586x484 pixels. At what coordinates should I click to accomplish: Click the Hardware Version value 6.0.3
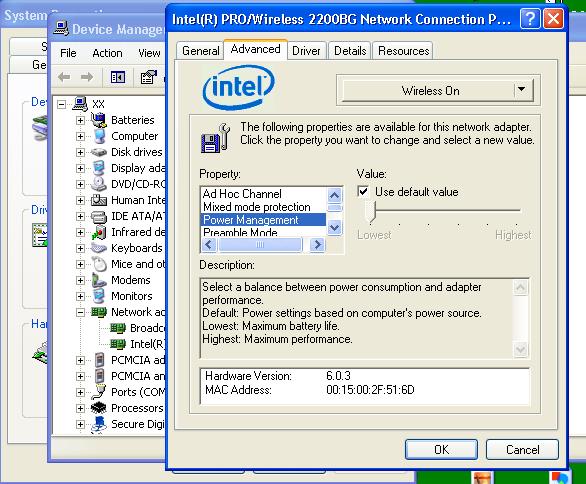pos(338,376)
